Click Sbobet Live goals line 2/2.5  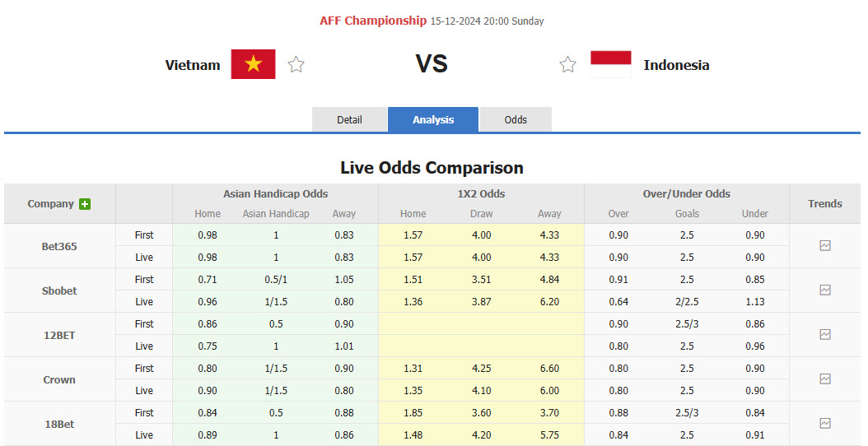tap(687, 301)
